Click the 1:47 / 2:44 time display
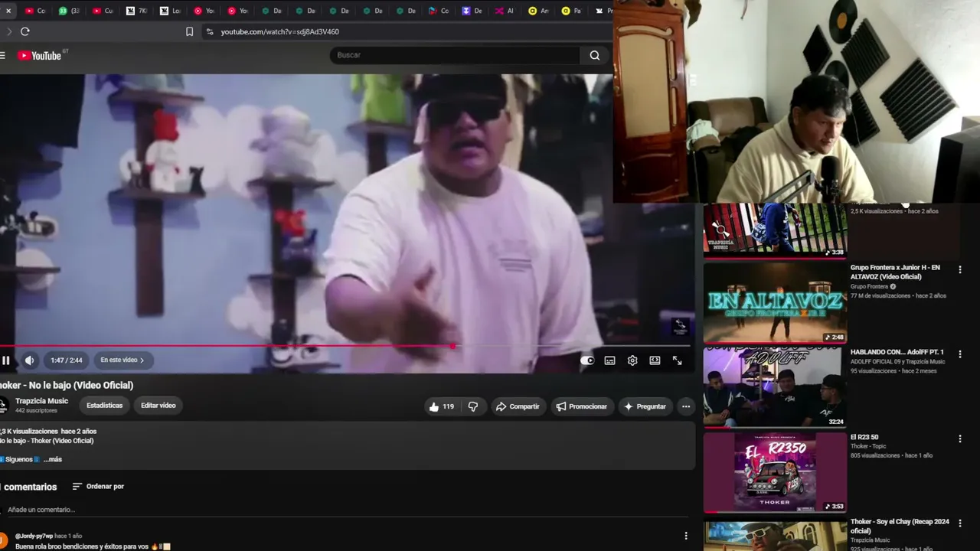Image resolution: width=980 pixels, height=551 pixels. point(67,360)
